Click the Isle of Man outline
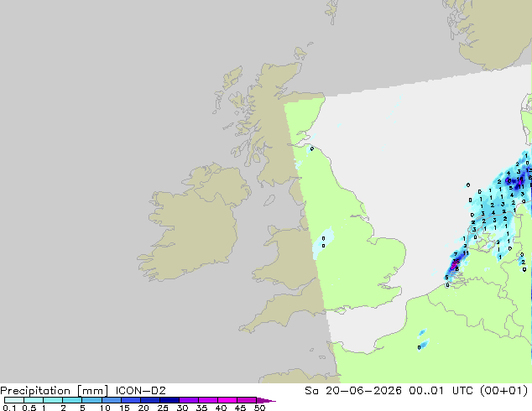 [x=269, y=200]
